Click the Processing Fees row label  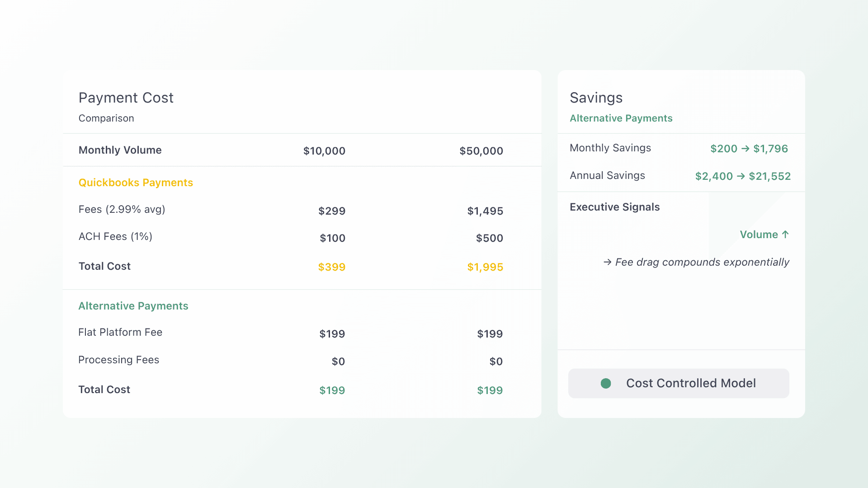[118, 360]
